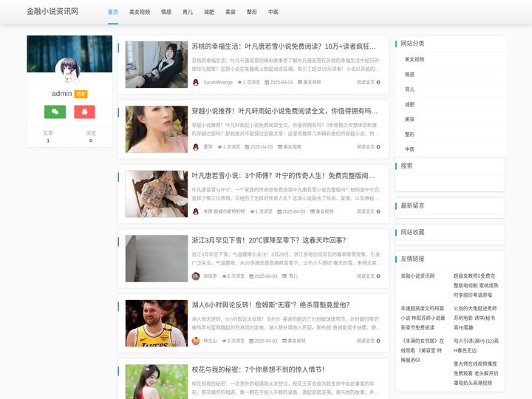Select sidebar category 美容
Viewport: 532px width, 399px height.
409,119
